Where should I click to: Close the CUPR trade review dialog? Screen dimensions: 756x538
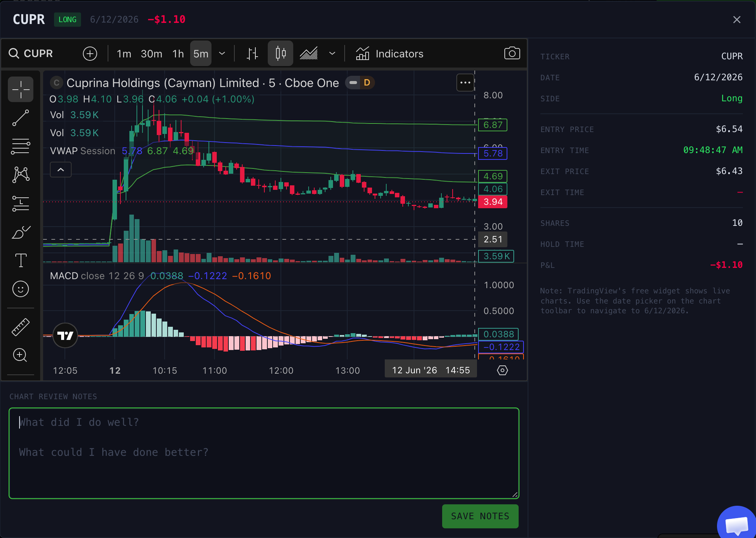(x=736, y=20)
